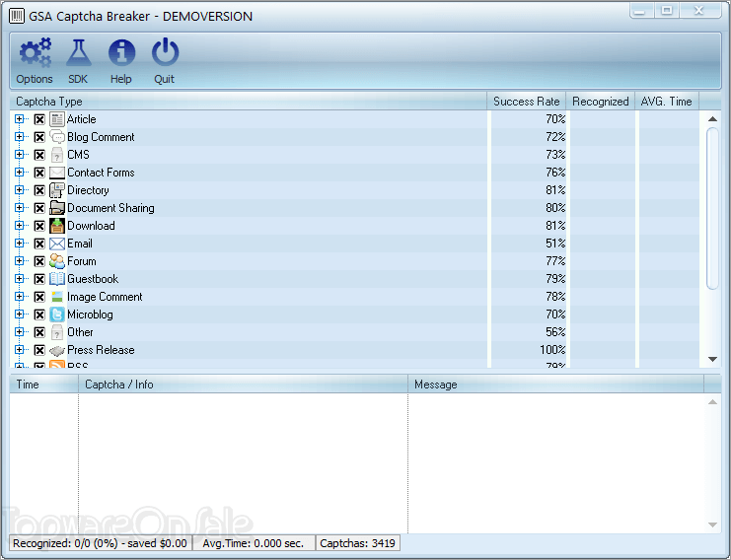Uncheck the Article checkbox
Image resolution: width=731 pixels, height=560 pixels.
[x=39, y=119]
